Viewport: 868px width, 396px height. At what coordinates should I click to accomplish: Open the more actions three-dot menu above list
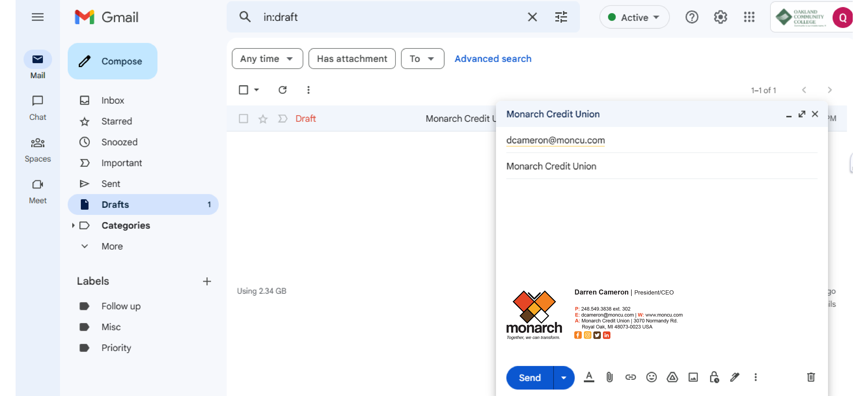pyautogui.click(x=308, y=90)
